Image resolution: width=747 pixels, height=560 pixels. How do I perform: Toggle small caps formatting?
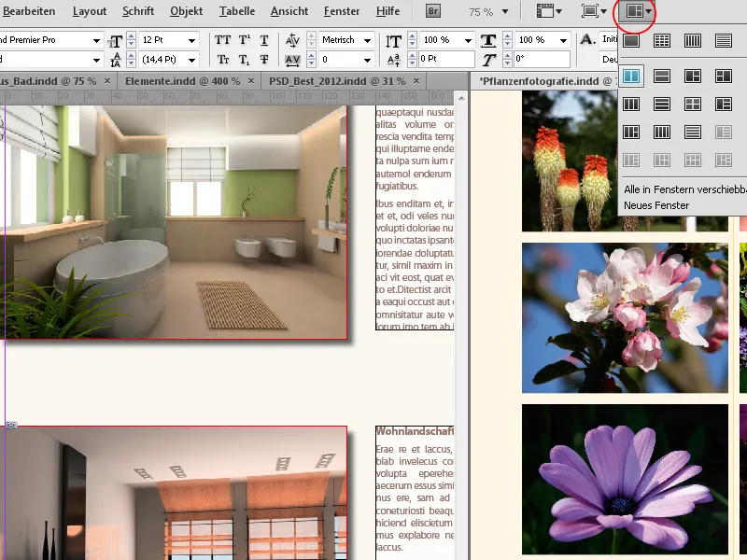coord(224,58)
